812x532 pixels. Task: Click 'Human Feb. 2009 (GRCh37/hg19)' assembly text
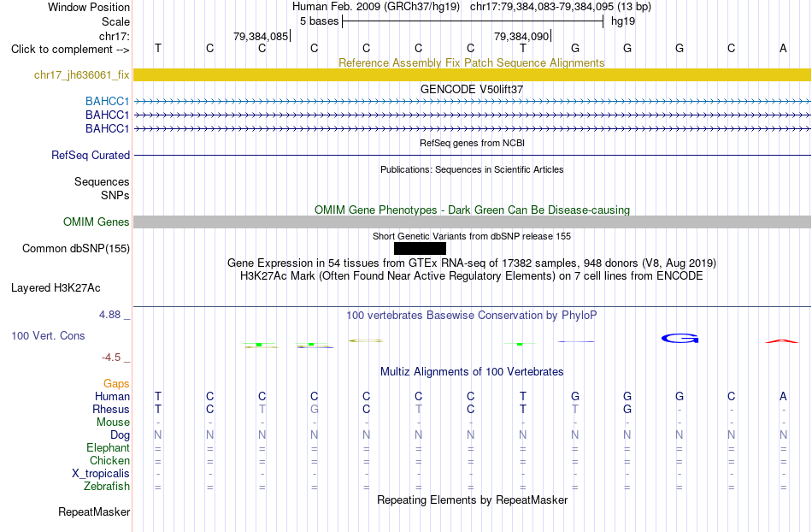pyautogui.click(x=376, y=7)
